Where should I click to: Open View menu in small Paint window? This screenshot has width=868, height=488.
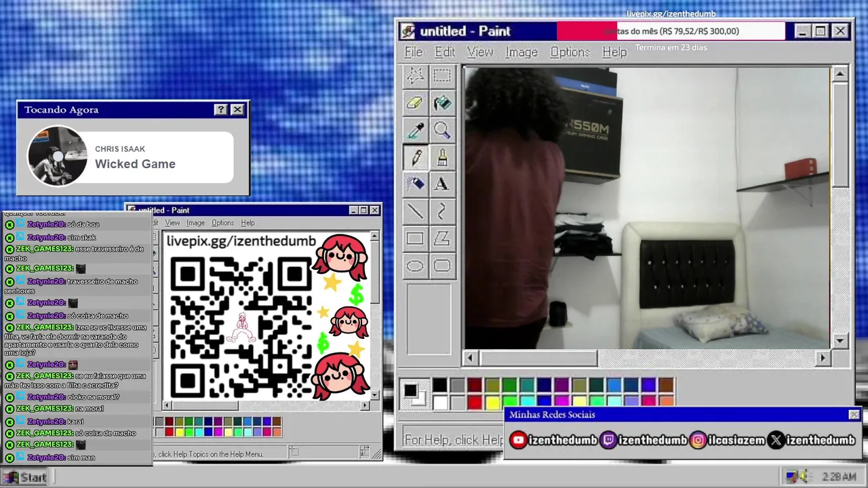tap(172, 223)
